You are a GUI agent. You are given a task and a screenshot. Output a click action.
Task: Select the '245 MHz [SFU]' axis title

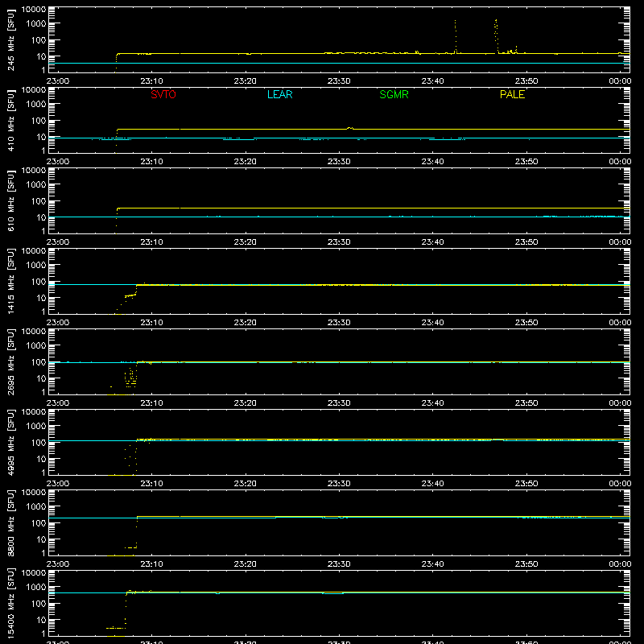[10, 39]
